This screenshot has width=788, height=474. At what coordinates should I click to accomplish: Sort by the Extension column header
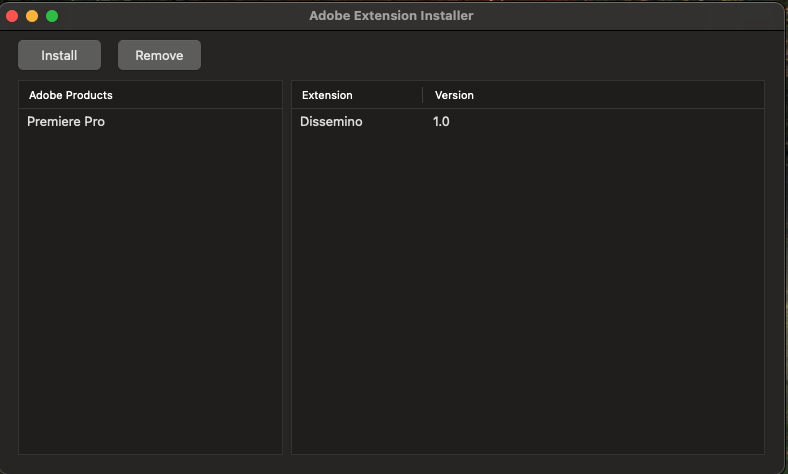point(327,95)
